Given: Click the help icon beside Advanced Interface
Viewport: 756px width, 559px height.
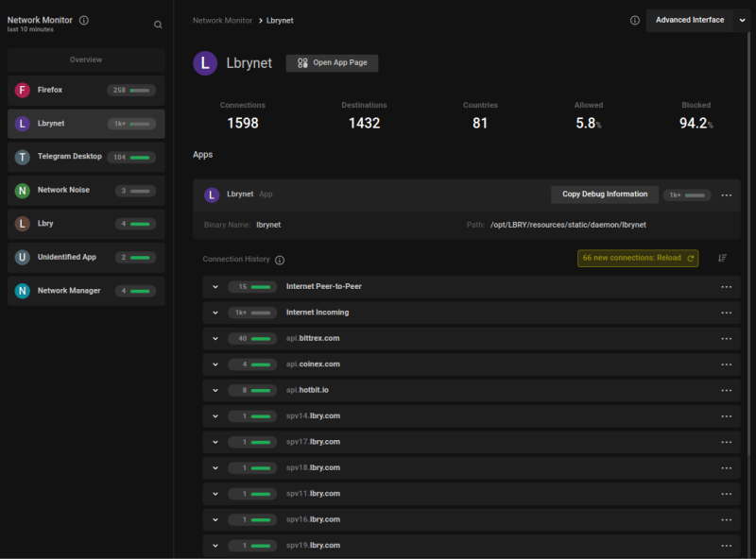Looking at the screenshot, I should [x=635, y=20].
